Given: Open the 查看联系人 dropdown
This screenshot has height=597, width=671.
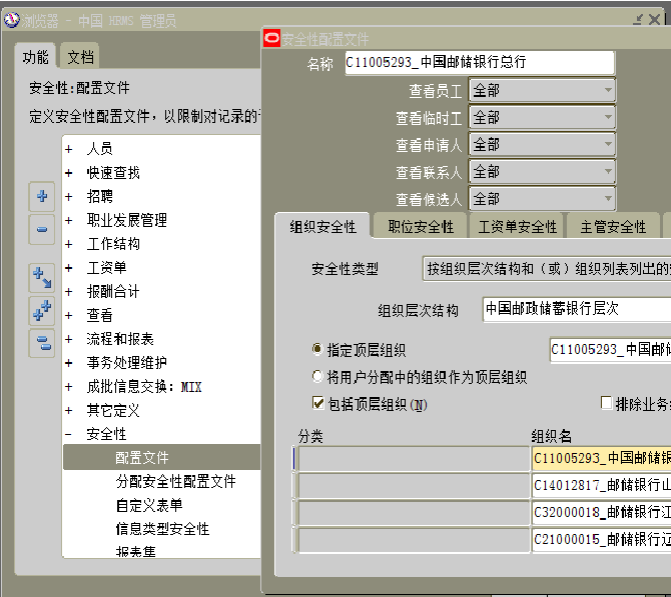Looking at the screenshot, I should (x=542, y=172).
